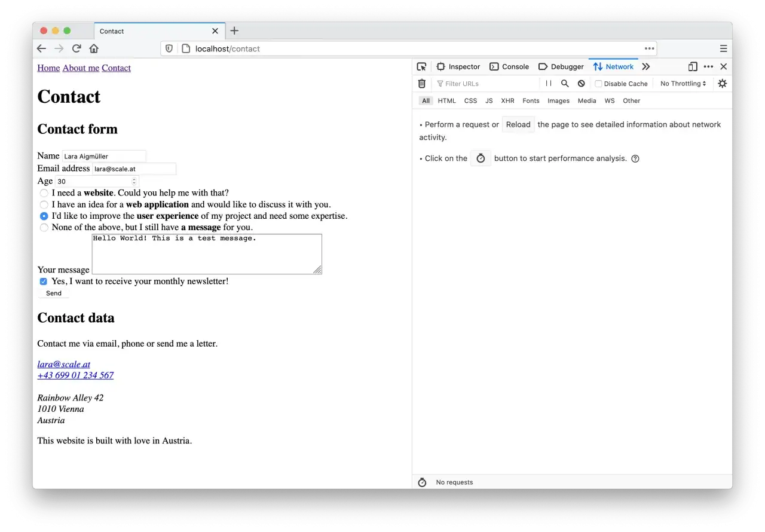Pause network recording
The width and height of the screenshot is (765, 532).
pyautogui.click(x=548, y=84)
